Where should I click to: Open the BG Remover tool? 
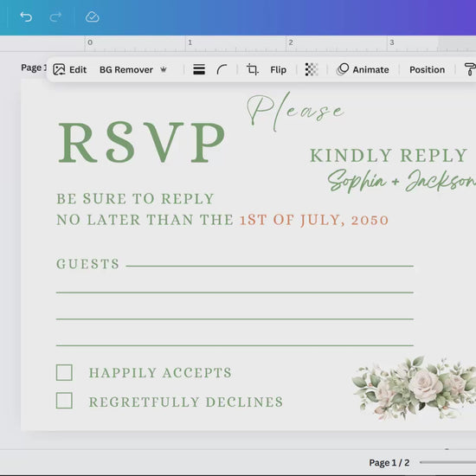(x=126, y=70)
